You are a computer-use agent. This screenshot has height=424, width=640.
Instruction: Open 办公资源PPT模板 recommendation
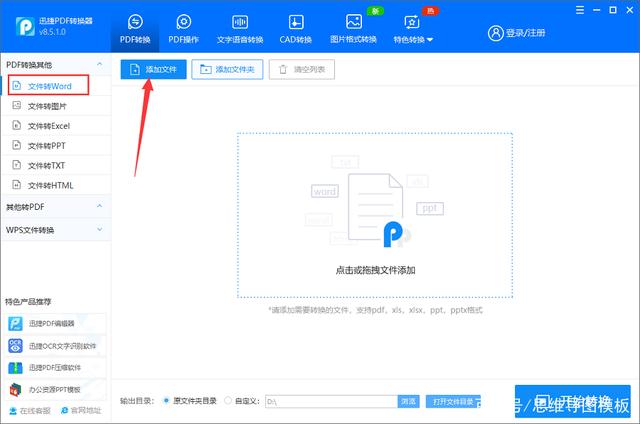tap(56, 390)
